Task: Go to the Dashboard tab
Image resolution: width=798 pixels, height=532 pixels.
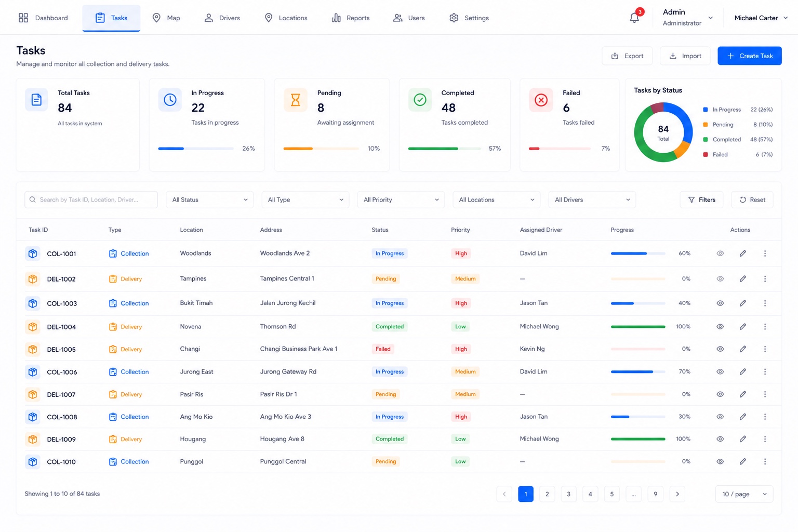Action: click(x=43, y=18)
